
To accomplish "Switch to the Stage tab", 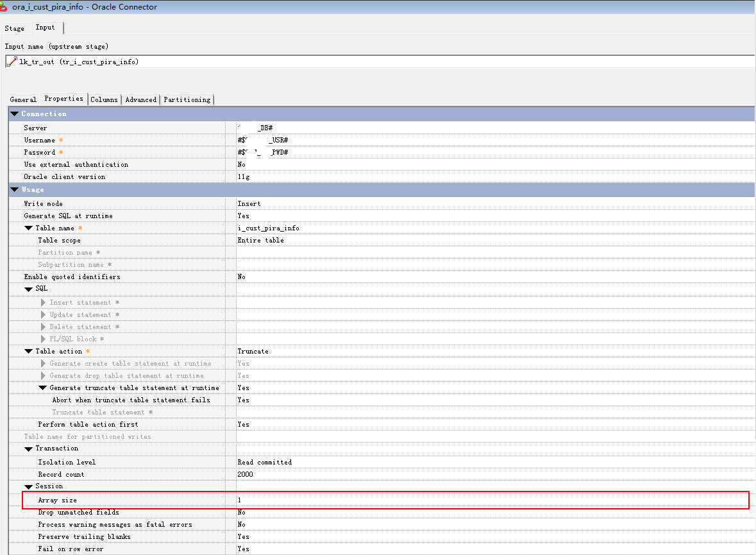I will click(15, 28).
